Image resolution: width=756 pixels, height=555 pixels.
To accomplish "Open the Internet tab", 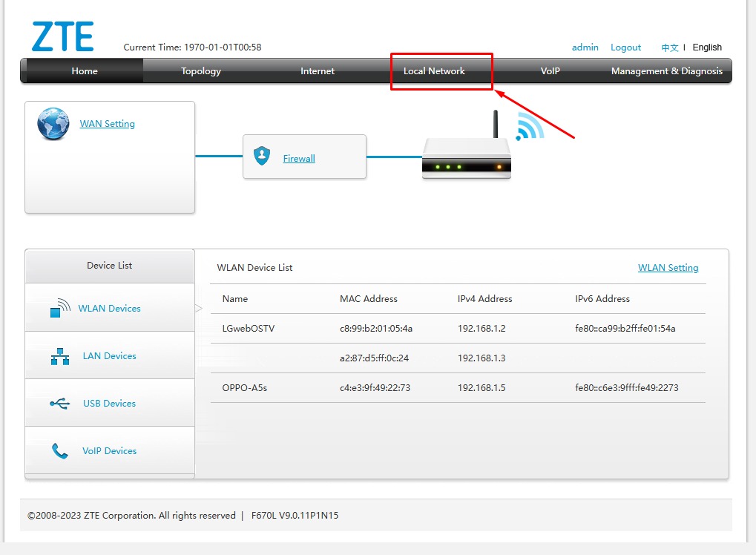I will click(x=318, y=71).
